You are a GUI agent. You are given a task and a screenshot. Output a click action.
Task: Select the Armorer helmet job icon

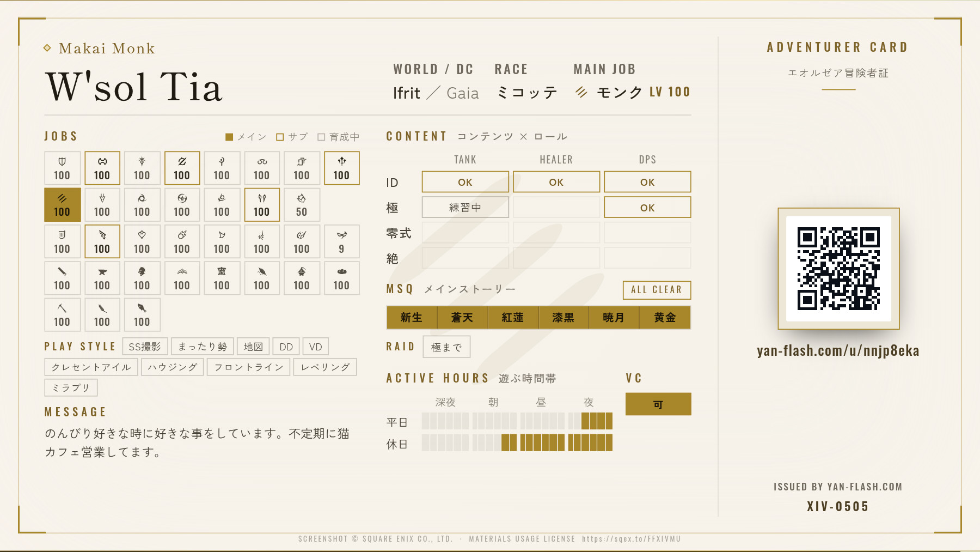[142, 271]
